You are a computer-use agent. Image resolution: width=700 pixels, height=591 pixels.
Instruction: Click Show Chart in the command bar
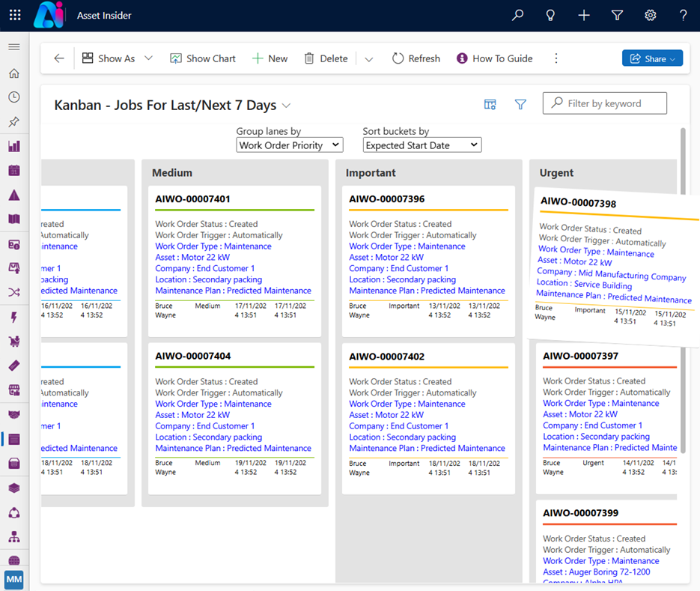point(203,58)
